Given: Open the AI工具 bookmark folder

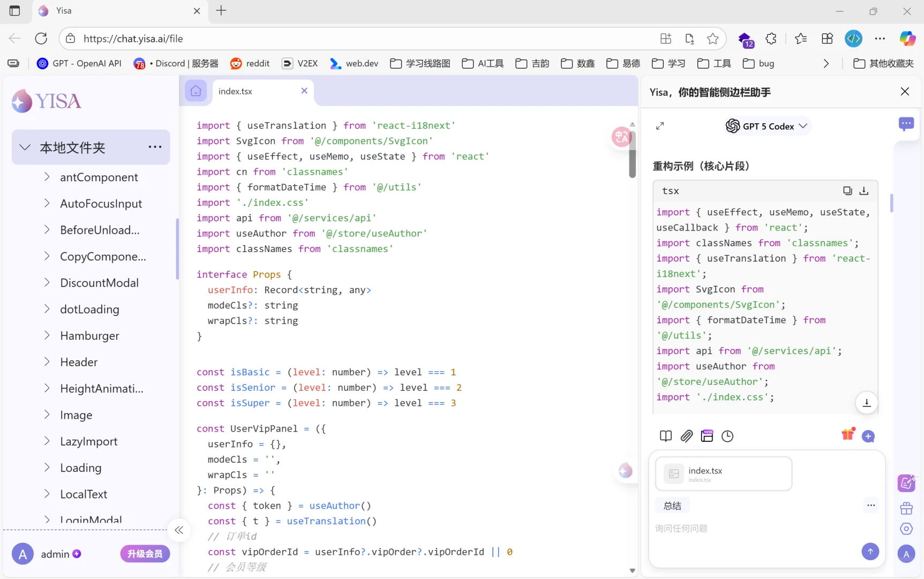Looking at the screenshot, I should [483, 63].
